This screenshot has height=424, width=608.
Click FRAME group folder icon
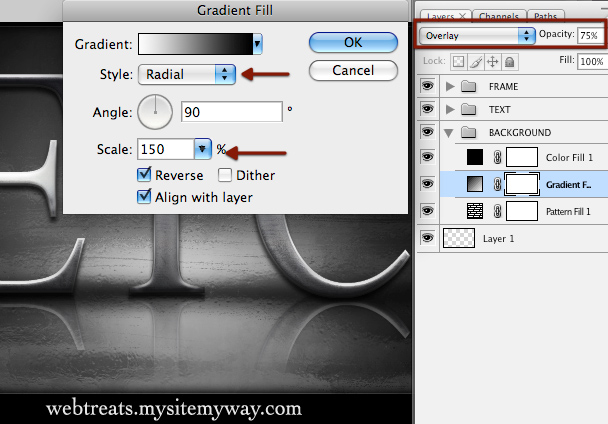coord(468,86)
